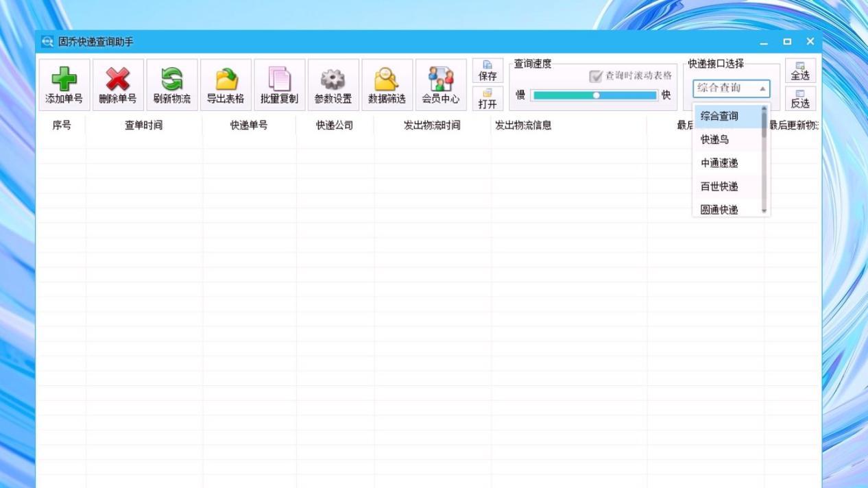Click the 导出表格 export table icon
The image size is (868, 488).
pos(226,84)
